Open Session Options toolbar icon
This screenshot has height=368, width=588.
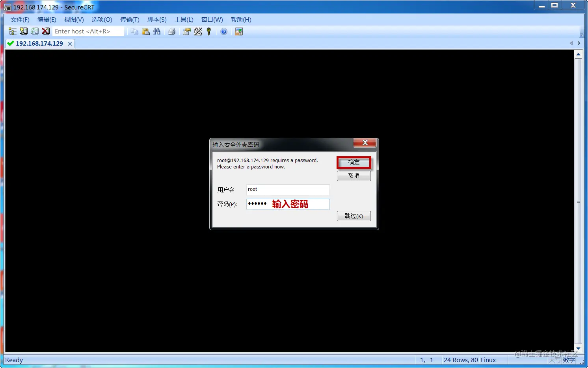point(186,31)
